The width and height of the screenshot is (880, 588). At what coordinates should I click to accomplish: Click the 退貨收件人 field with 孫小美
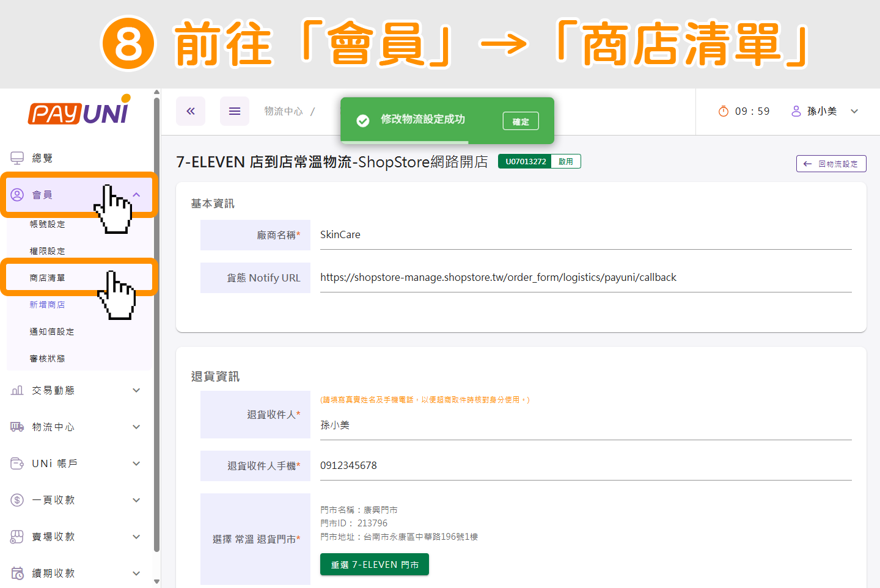click(x=585, y=425)
